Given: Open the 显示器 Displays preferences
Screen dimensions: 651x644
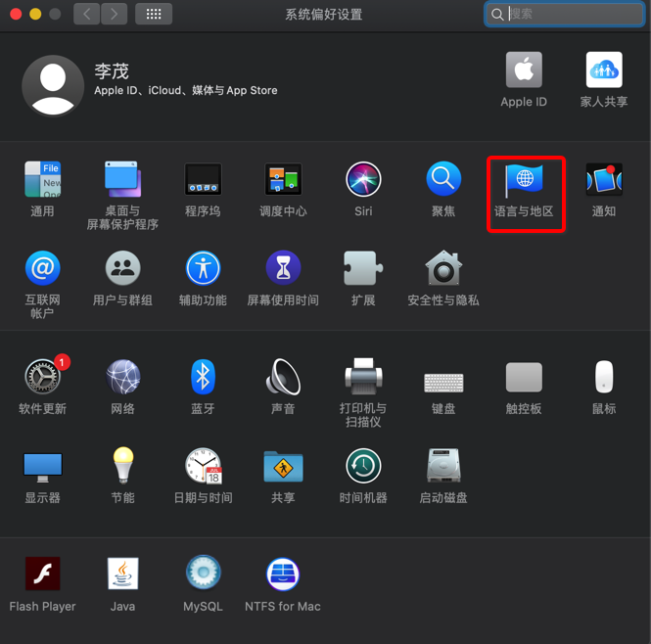Looking at the screenshot, I should click(x=42, y=468).
